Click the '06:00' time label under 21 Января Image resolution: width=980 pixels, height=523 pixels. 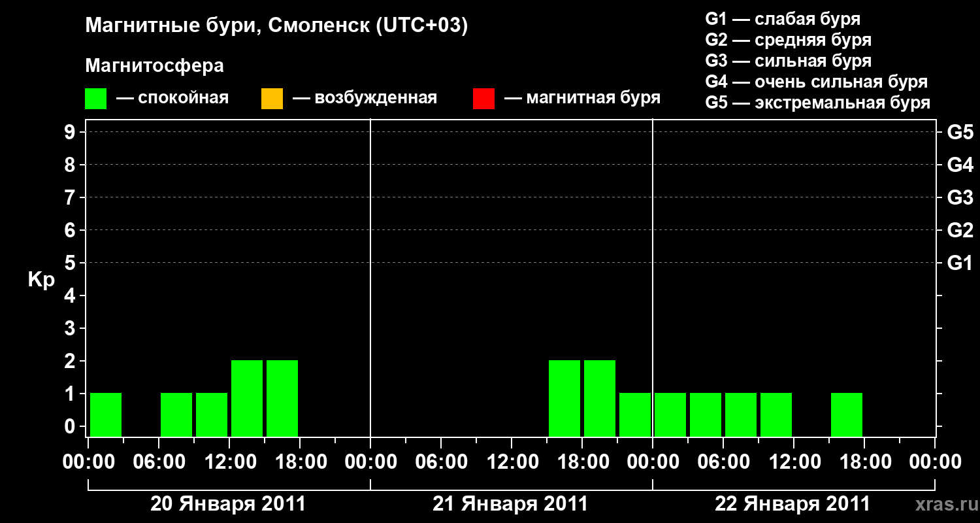[441, 462]
